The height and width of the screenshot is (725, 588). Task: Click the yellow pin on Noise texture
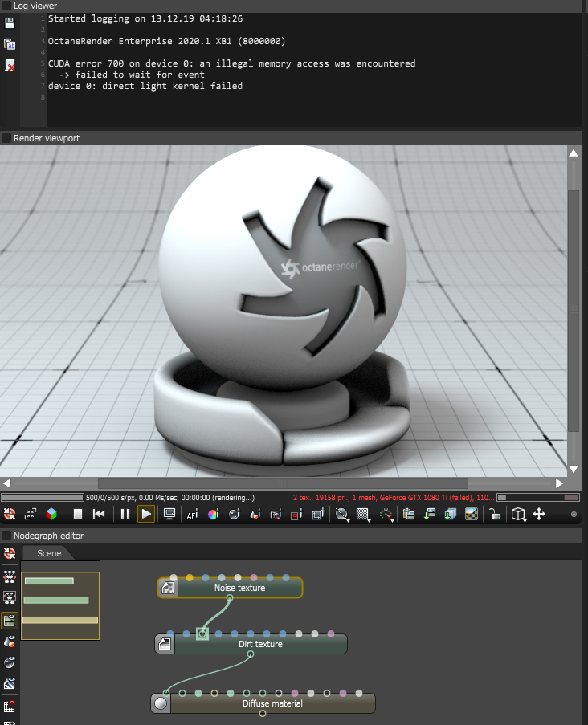pyautogui.click(x=190, y=577)
